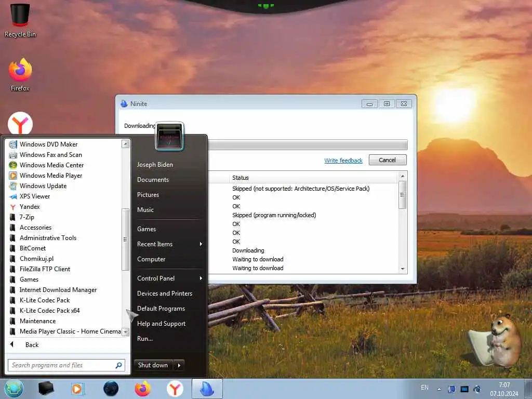The image size is (532, 399).
Task: Click the Windows DVD Maker icon
Action: point(13,144)
